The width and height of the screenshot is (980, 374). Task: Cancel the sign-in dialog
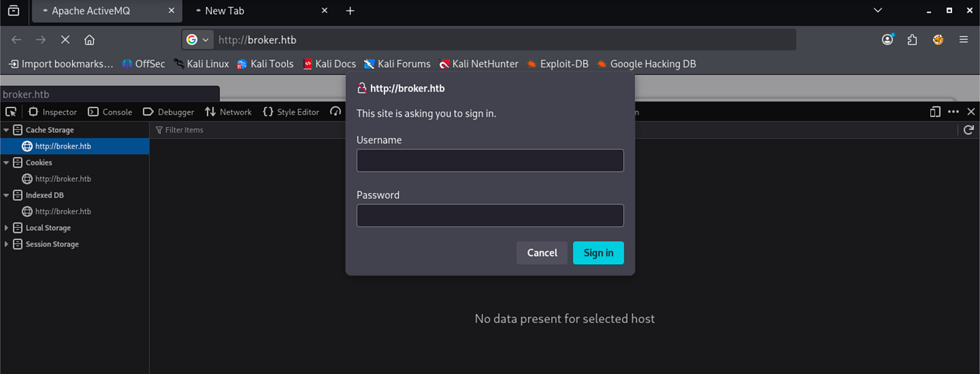[x=542, y=252]
